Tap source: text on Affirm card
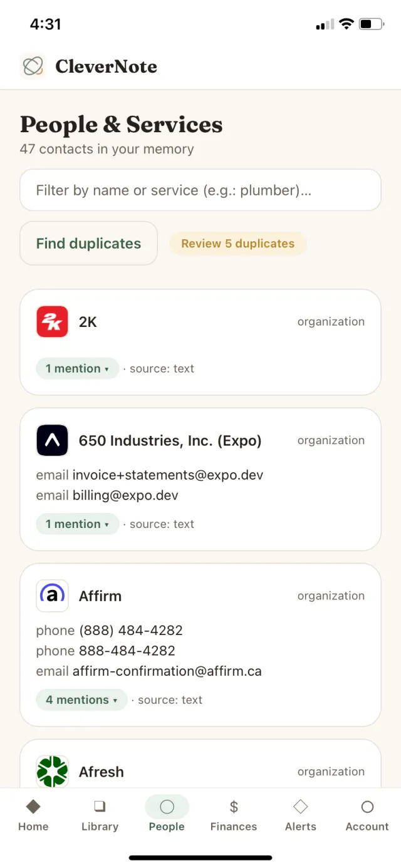401x868 pixels. pos(170,700)
